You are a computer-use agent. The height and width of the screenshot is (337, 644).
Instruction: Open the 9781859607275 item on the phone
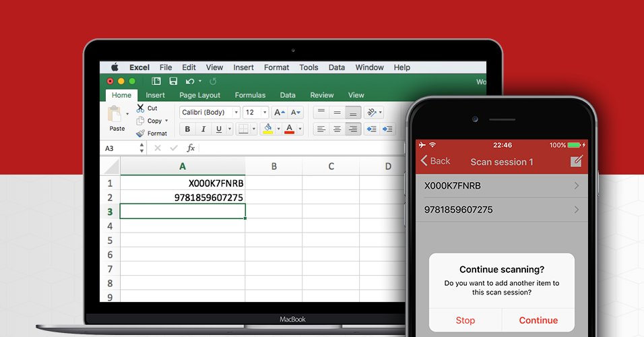(502, 210)
